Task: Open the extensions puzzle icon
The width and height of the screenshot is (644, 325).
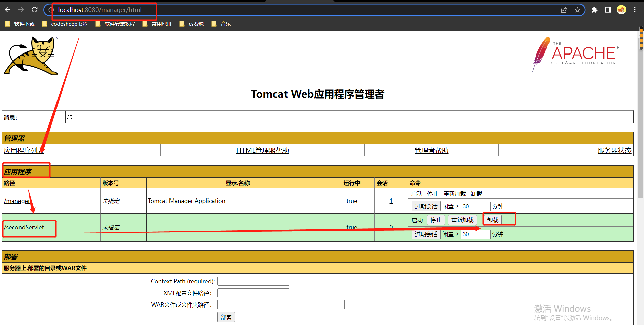Action: (594, 10)
